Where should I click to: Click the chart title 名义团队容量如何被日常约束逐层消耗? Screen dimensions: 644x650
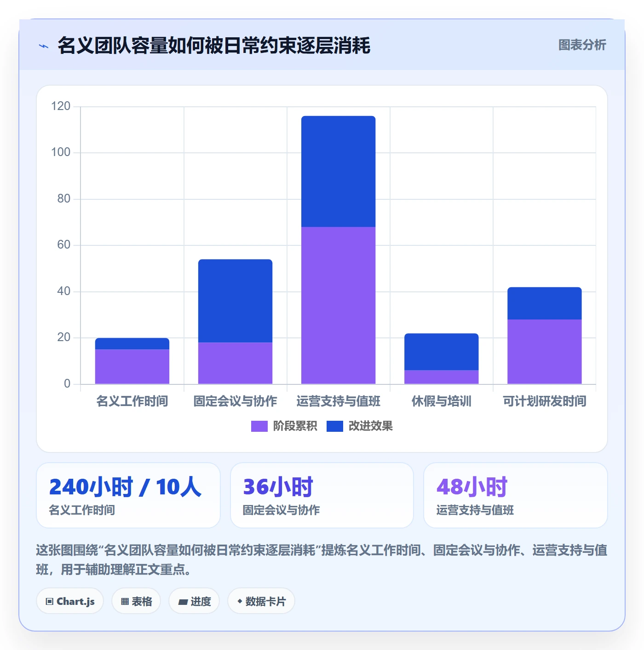pyautogui.click(x=214, y=46)
